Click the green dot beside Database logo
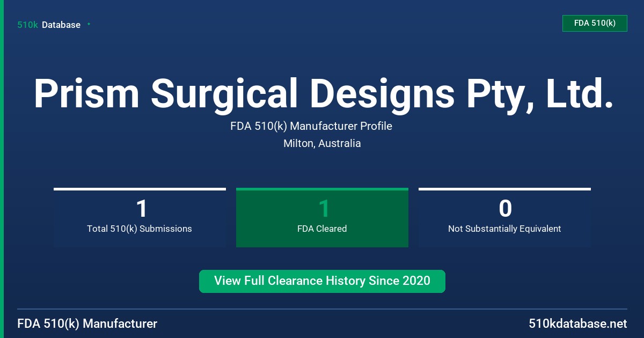The width and height of the screenshot is (644, 338). click(x=89, y=24)
